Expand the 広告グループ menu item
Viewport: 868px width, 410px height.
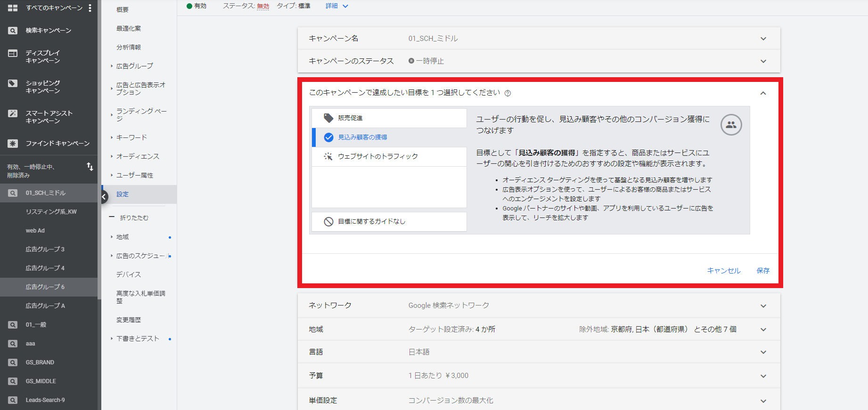click(134, 66)
